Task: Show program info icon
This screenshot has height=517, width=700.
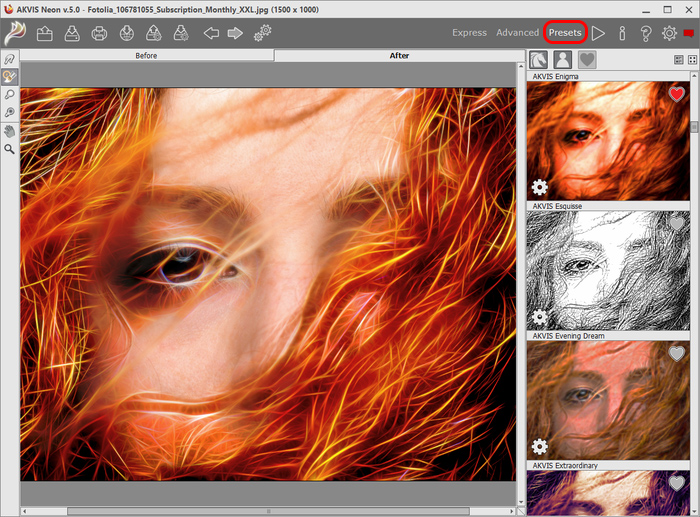Action: tap(622, 33)
